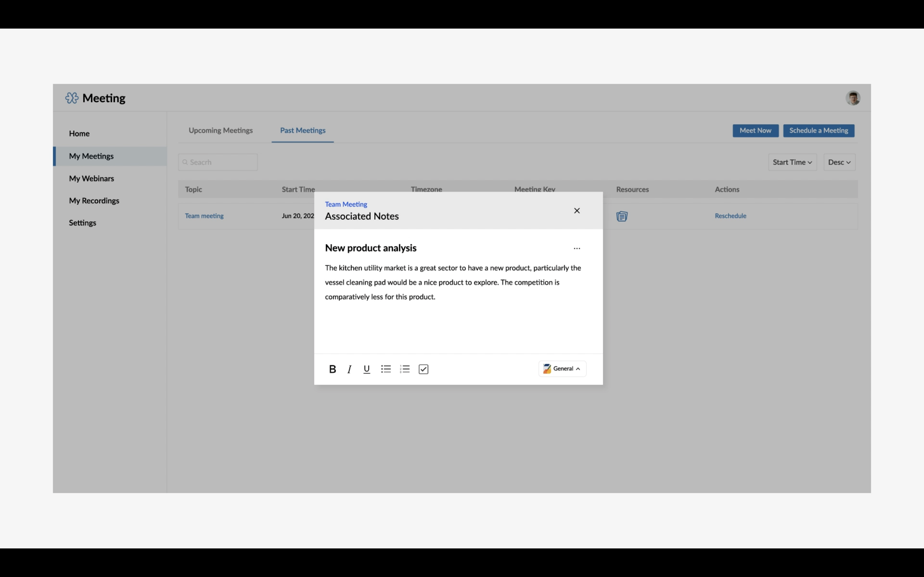Expand the General notebook dropdown
This screenshot has height=577, width=924.
tap(562, 369)
